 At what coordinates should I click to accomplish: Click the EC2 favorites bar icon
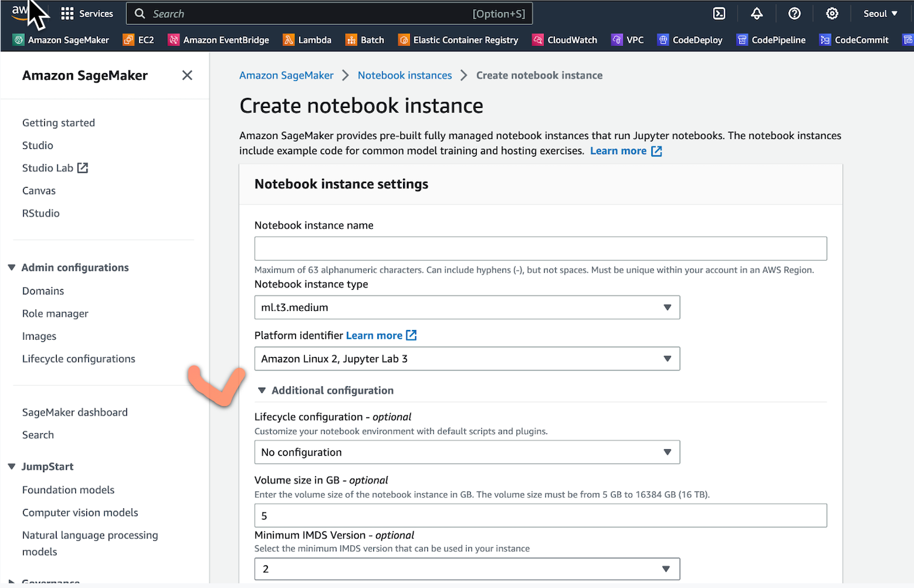(128, 40)
